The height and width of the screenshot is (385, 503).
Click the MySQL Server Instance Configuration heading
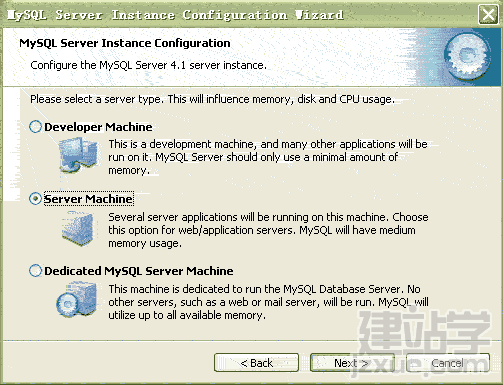pos(125,43)
